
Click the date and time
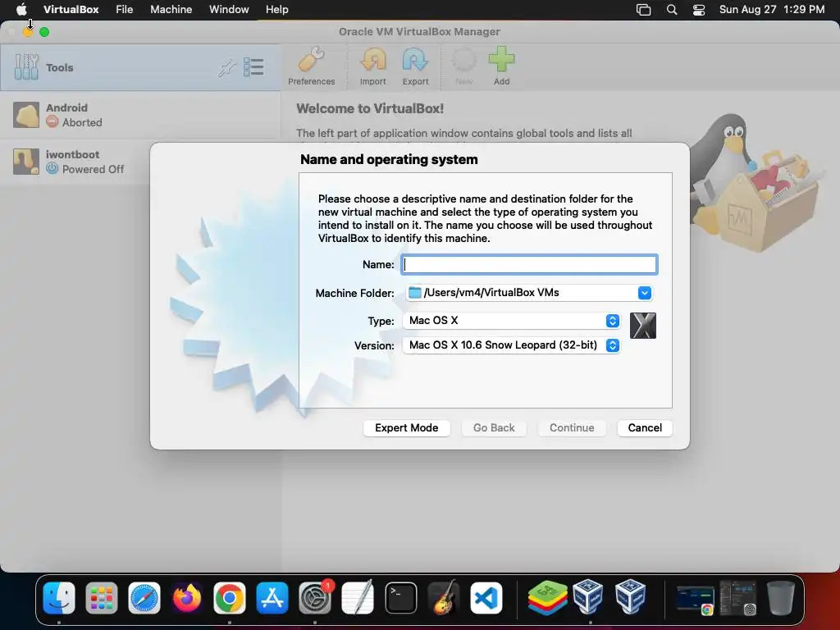click(771, 10)
